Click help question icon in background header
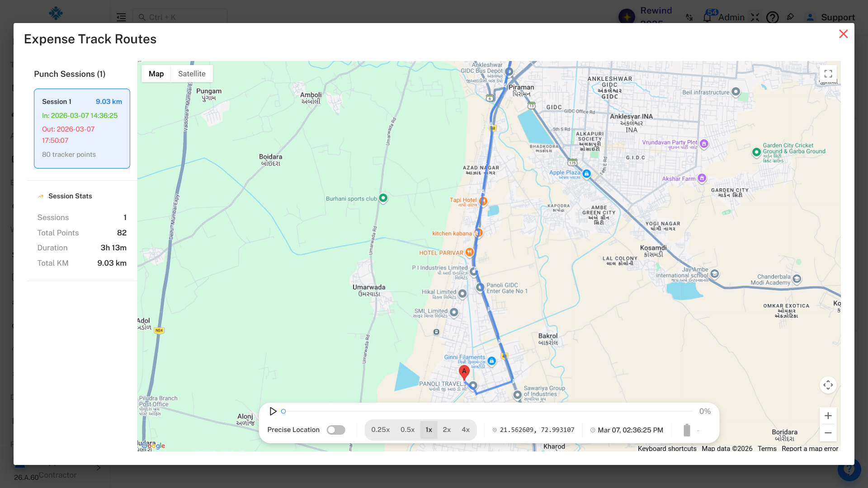The width and height of the screenshot is (868, 488). tap(772, 17)
